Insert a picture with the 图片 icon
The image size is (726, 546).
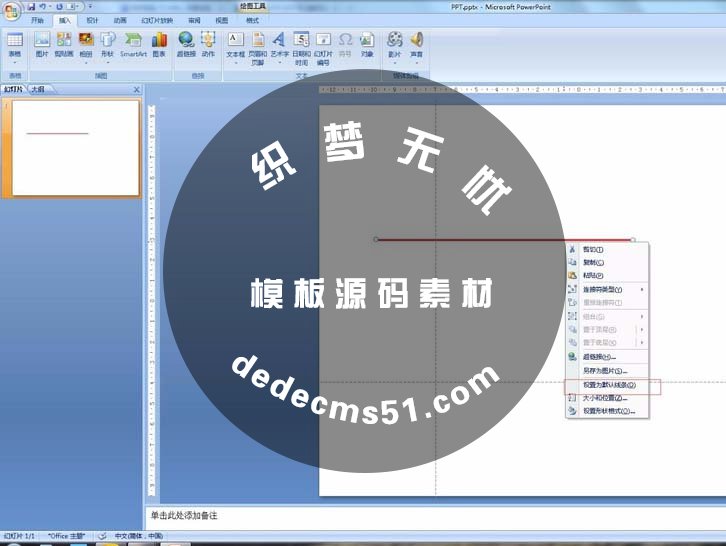[42, 45]
